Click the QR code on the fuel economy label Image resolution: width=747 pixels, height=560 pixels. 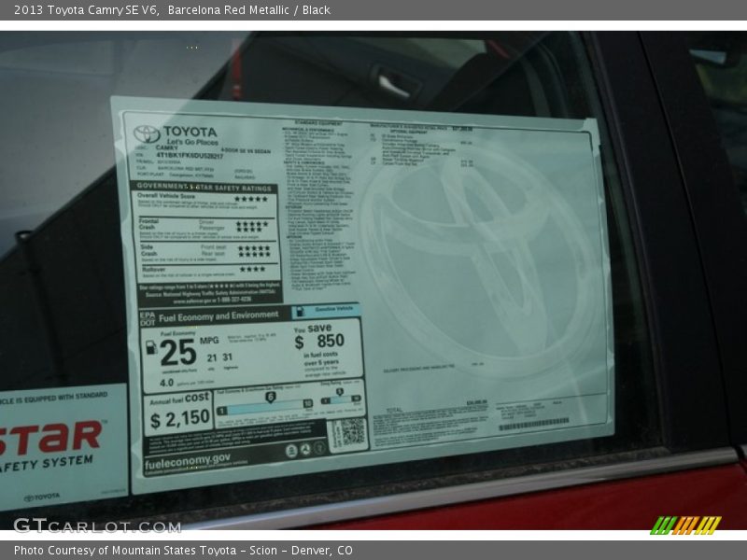(x=353, y=434)
